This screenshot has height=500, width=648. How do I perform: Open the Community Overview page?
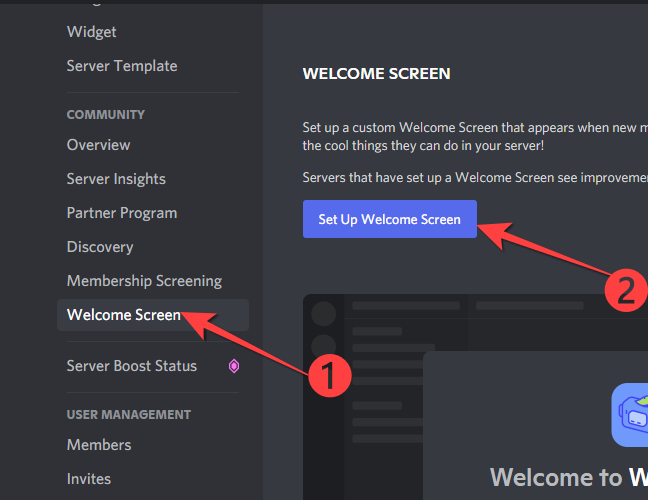tap(98, 145)
